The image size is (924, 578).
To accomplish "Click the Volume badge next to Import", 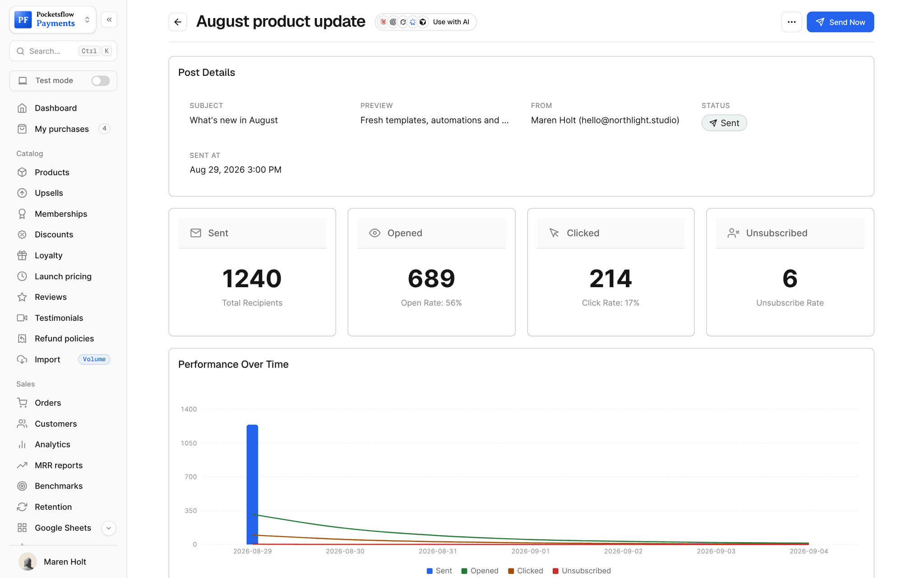I will 94,359.
